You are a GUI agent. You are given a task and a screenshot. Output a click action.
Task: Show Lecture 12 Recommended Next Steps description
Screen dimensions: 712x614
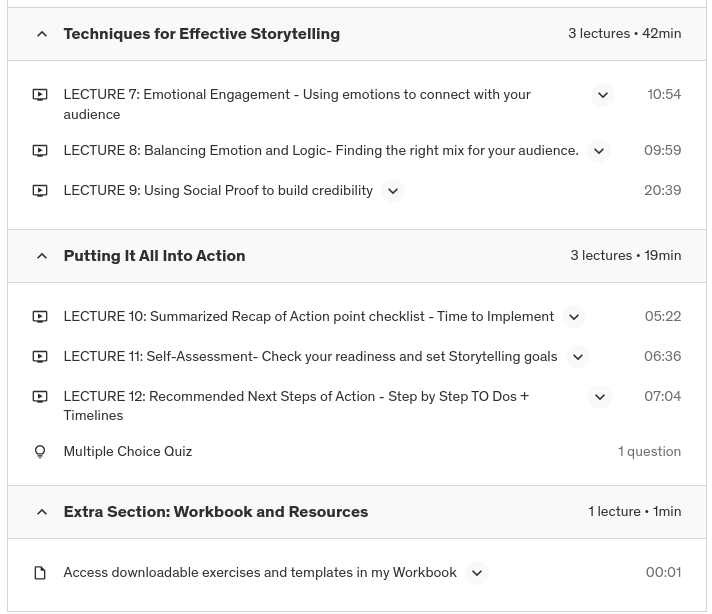pyautogui.click(x=599, y=397)
